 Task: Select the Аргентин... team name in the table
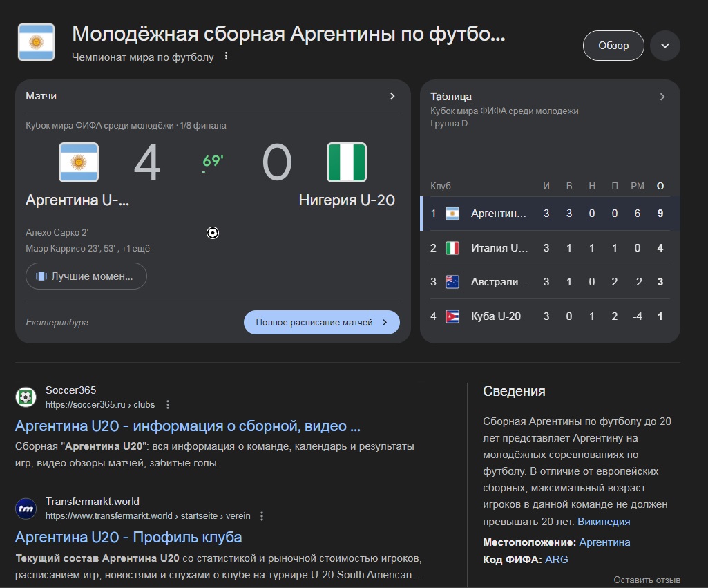tap(499, 214)
